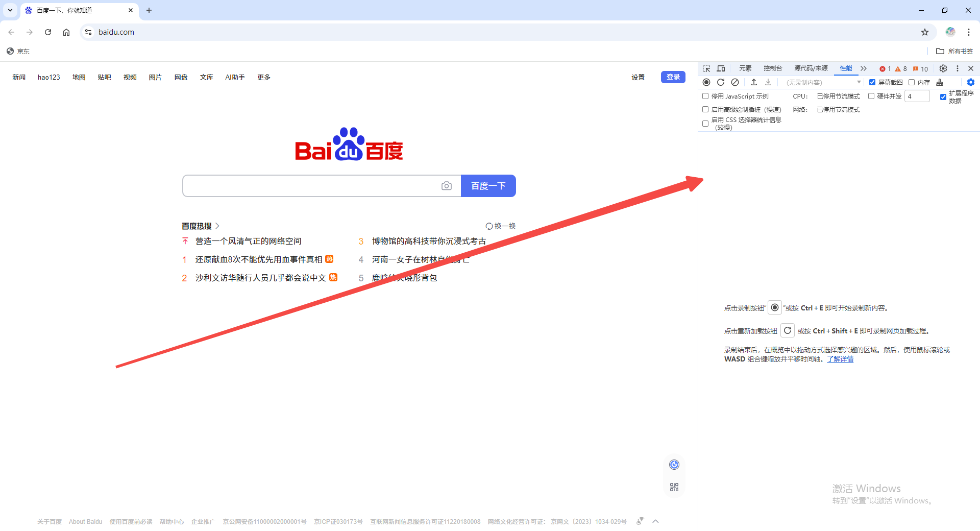The image size is (980, 531).
Task: Click 换一换 to refresh hot searches
Action: 501,226
